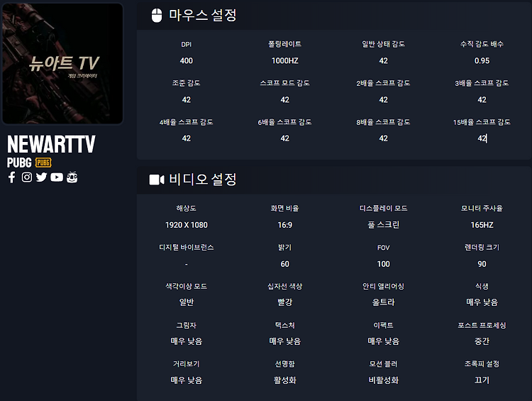This screenshot has width=532, height=401.
Task: Select the FOV value 100
Action: point(383,264)
